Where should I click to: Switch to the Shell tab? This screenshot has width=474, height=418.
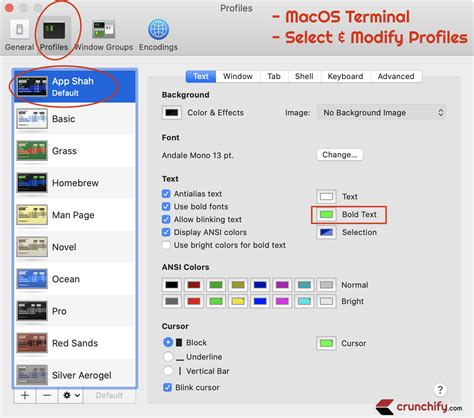(304, 76)
